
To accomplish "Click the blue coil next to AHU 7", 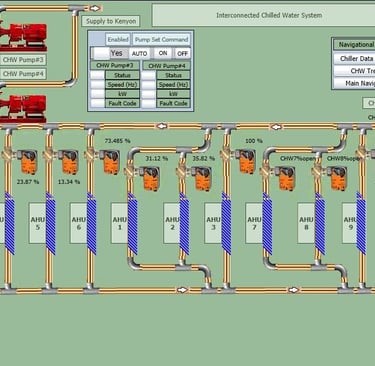I will [x=267, y=224].
